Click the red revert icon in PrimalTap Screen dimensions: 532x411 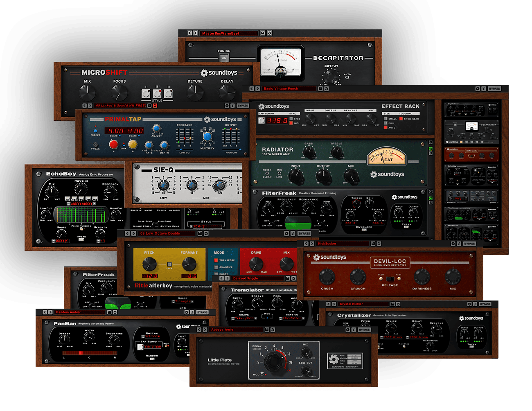point(155,106)
